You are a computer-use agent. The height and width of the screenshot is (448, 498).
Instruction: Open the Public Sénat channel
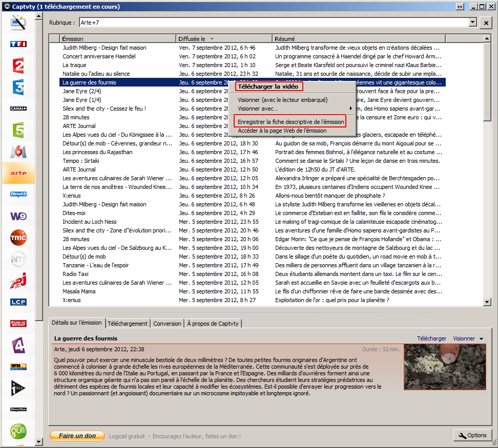click(x=18, y=324)
